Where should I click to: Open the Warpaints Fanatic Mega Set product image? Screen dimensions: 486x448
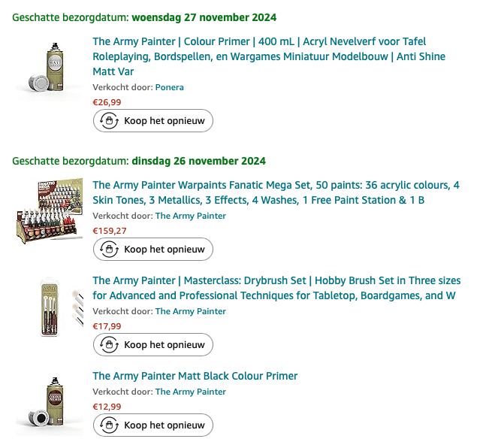[50, 211]
